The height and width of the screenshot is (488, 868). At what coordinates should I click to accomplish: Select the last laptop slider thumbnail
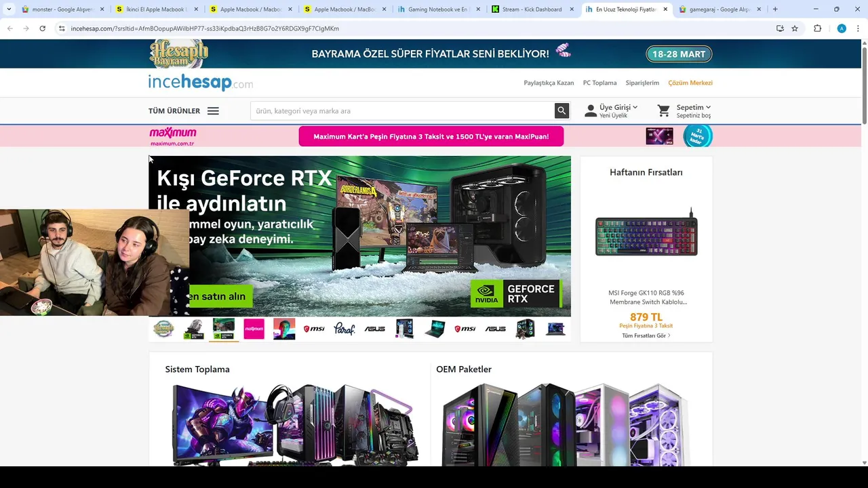click(x=555, y=329)
